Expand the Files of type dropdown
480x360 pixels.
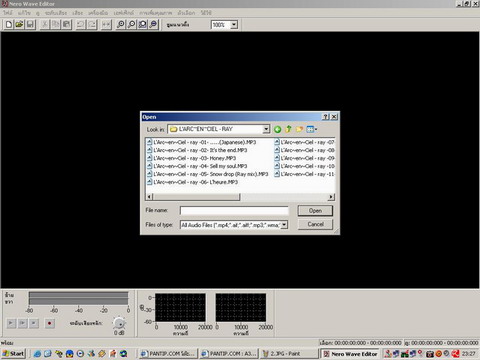point(284,225)
